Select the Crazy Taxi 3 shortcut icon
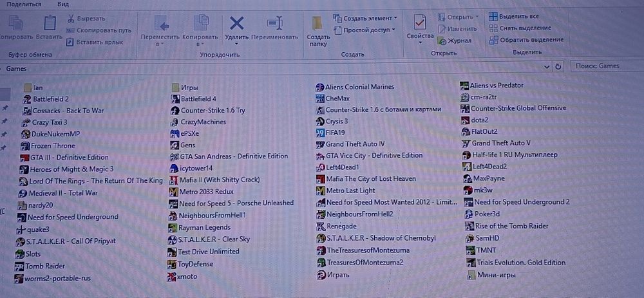Image resolution: width=644 pixels, height=298 pixels. tap(26, 122)
